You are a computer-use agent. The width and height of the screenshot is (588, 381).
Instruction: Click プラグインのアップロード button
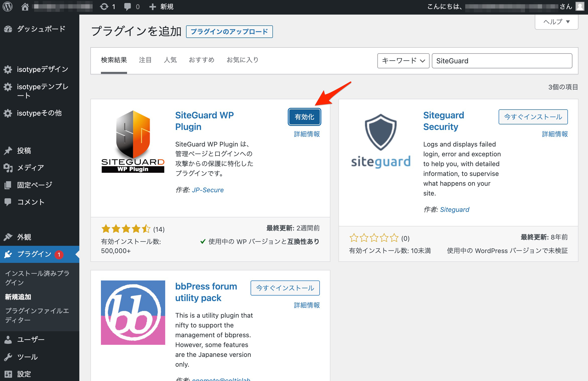(229, 32)
